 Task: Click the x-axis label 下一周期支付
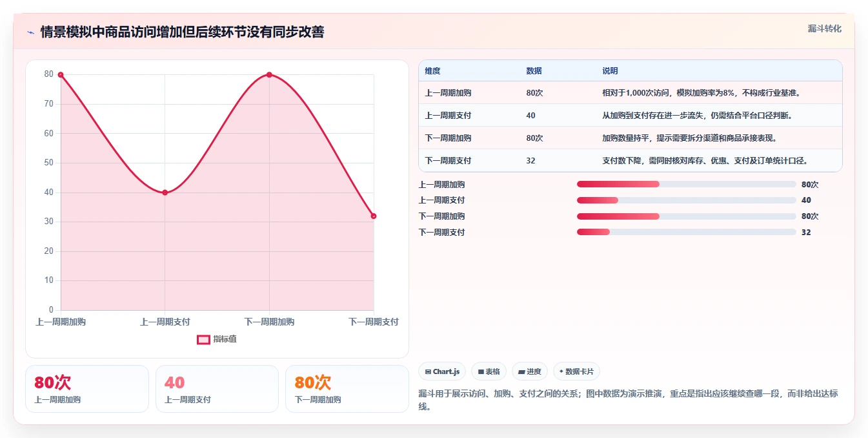click(374, 322)
